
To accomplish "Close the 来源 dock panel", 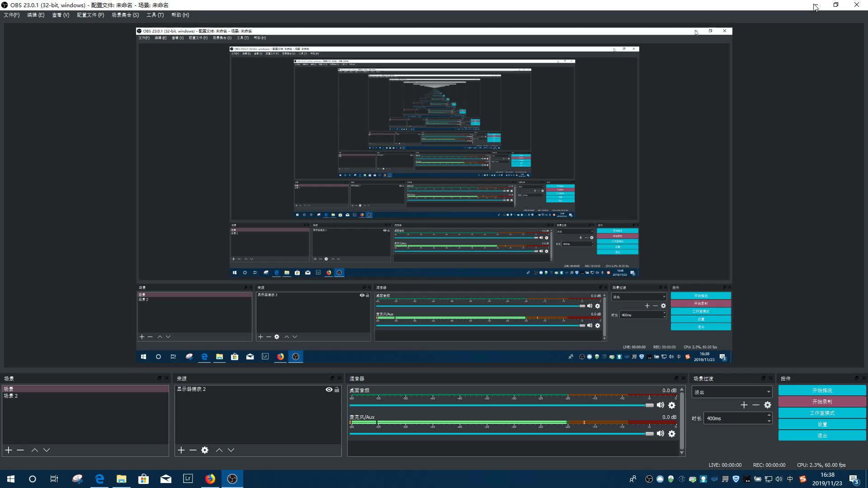I will click(340, 378).
